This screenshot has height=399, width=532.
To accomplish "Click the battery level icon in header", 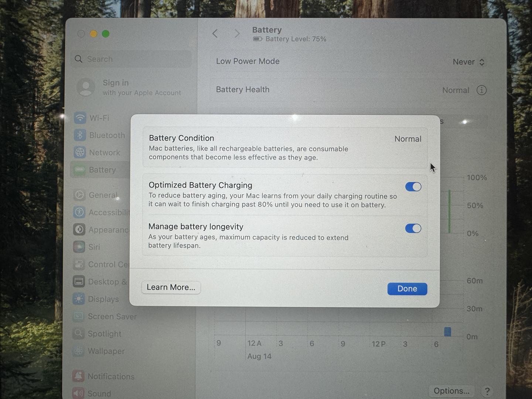I will coord(258,39).
